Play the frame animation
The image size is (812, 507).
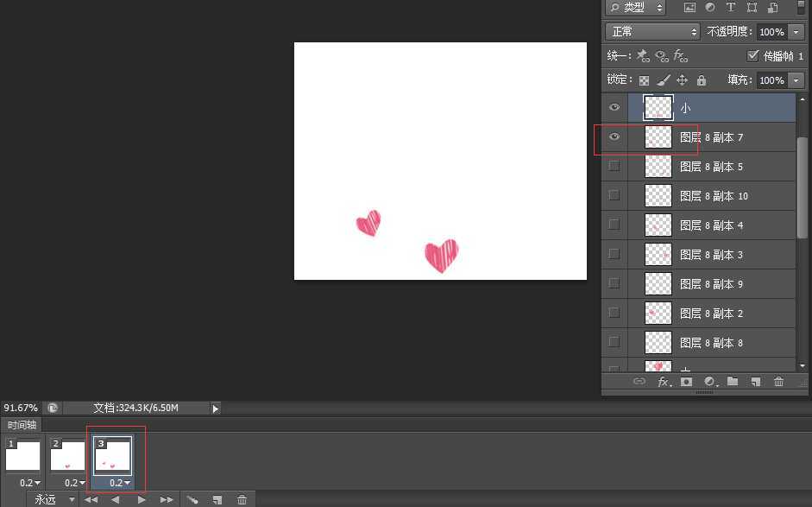(142, 499)
